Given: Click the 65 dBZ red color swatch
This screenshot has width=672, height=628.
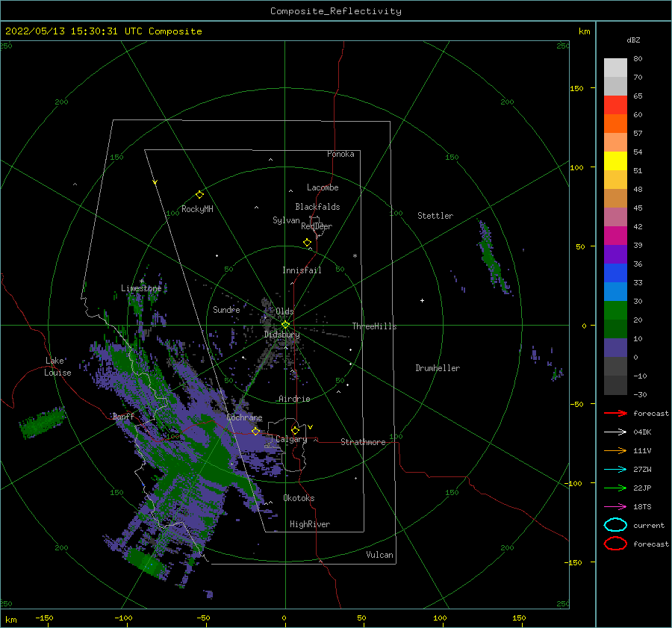Looking at the screenshot, I should (615, 105).
